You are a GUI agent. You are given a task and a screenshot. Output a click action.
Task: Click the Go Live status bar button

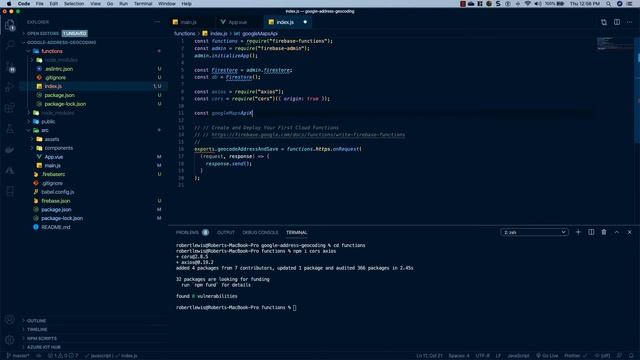[547, 356]
